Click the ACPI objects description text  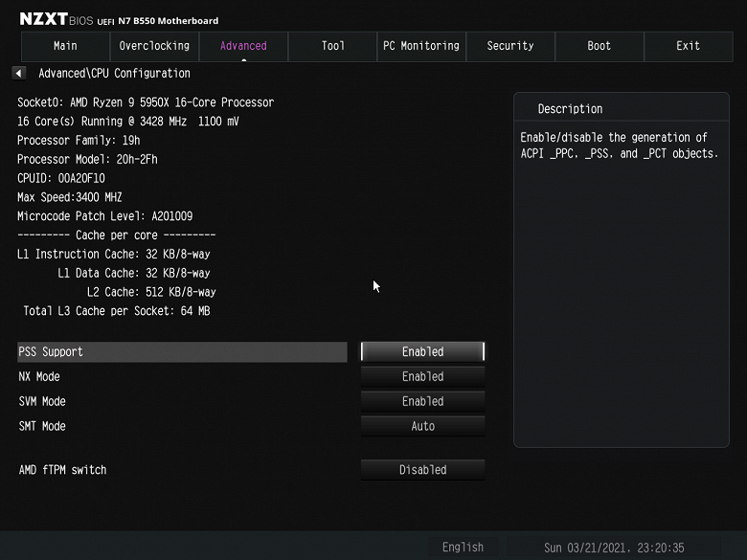tap(619, 146)
